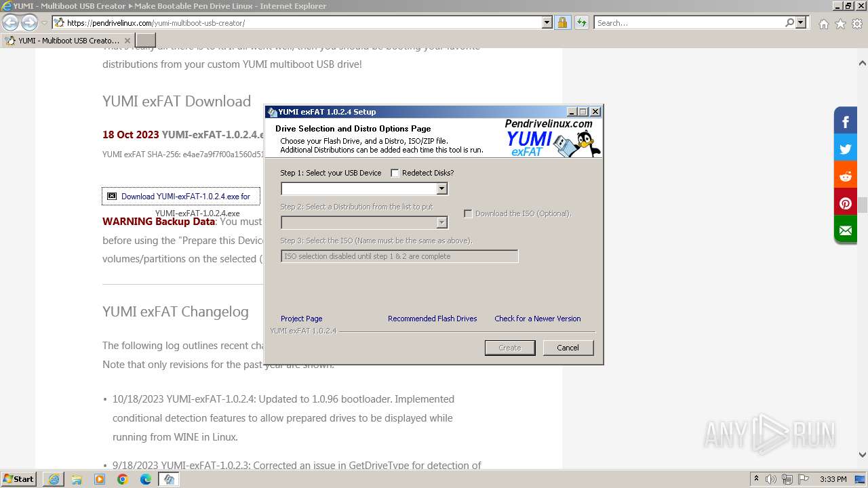Click the search magnifier icon
The image size is (868, 488).
[x=789, y=23]
